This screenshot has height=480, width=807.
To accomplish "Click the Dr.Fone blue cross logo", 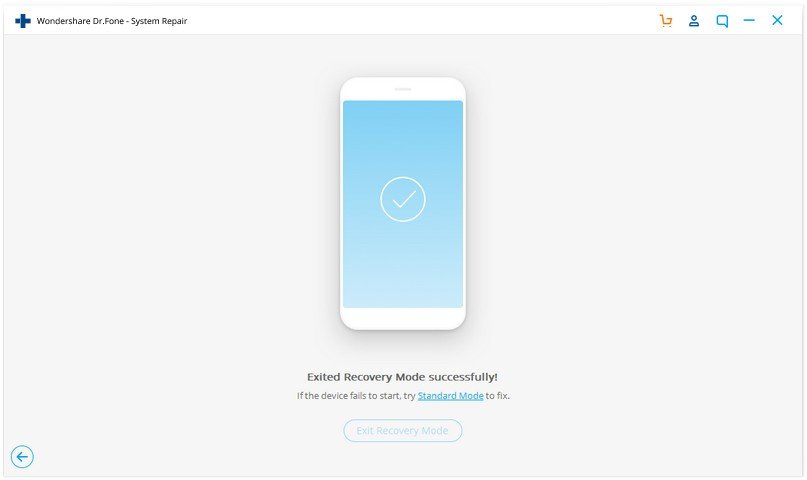I will 23,21.
